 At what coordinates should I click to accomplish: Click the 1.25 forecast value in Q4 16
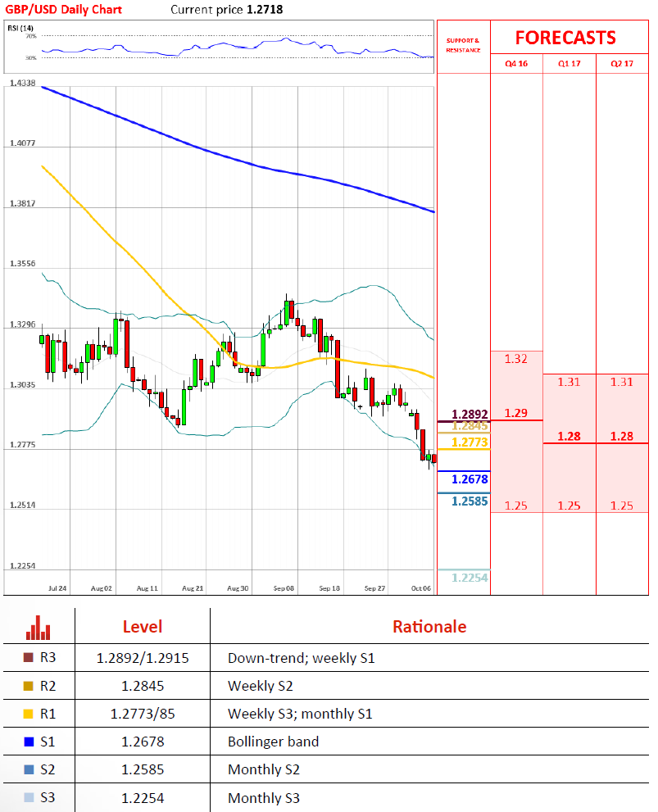pos(516,506)
